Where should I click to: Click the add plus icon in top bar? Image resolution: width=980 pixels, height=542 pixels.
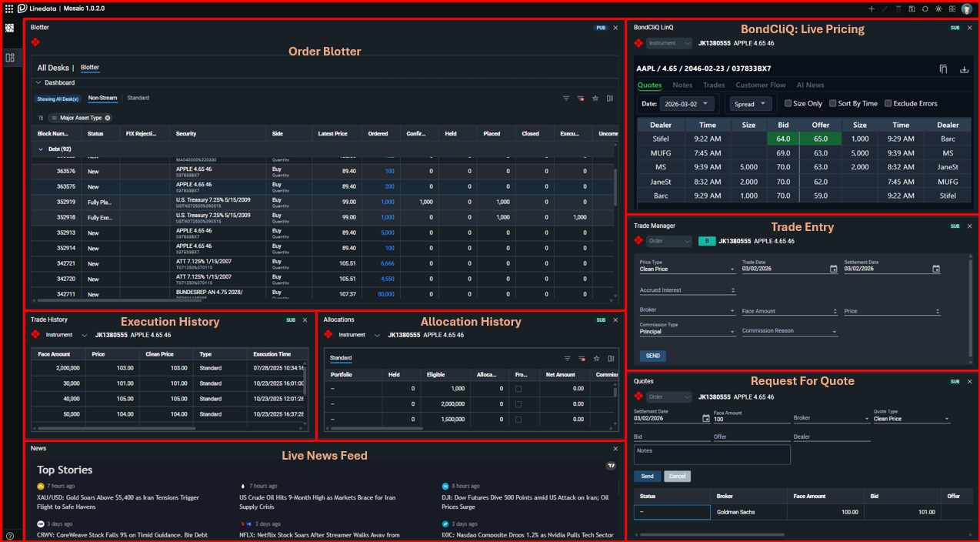pyautogui.click(x=871, y=8)
